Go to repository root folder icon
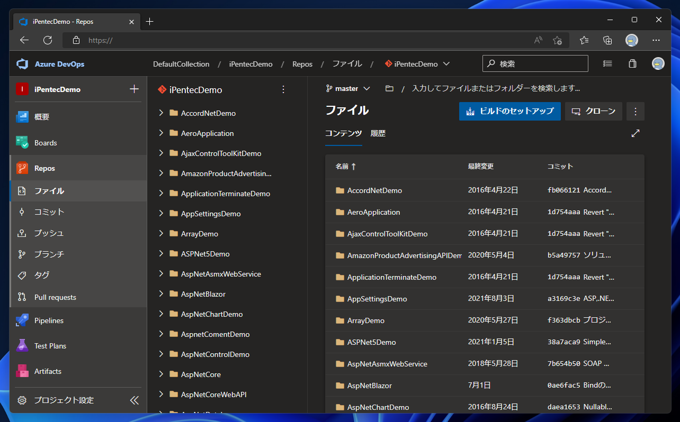The width and height of the screenshot is (680, 422). pyautogui.click(x=389, y=88)
